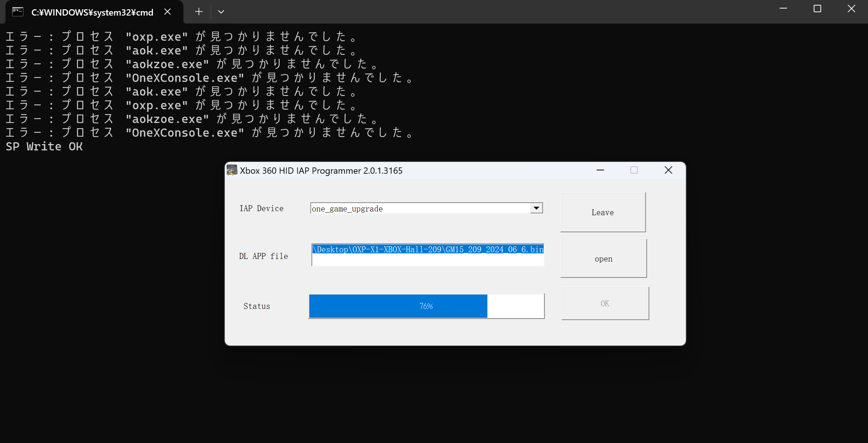Click the greyed OK button

[x=605, y=303]
